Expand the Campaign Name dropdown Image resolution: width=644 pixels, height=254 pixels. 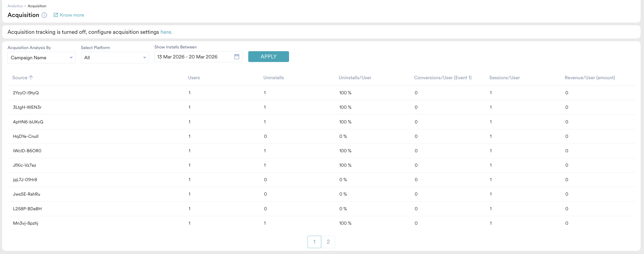tap(41, 58)
